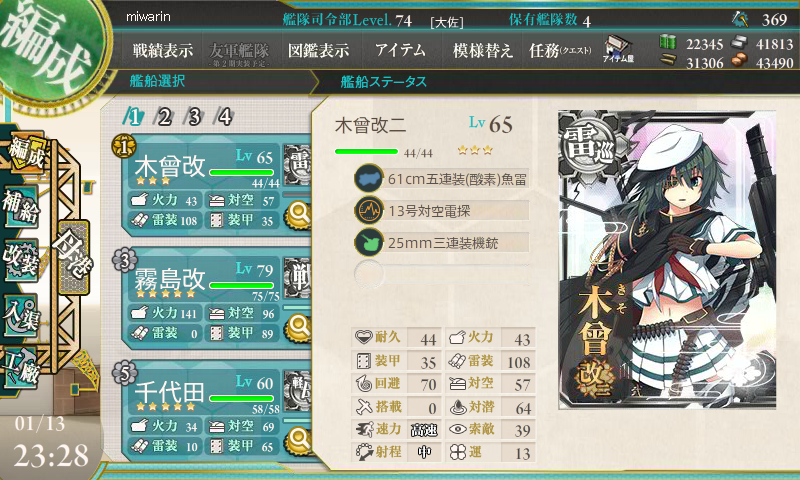Open the 補給 (Supply) sidebar icon
Image resolution: width=800 pixels, height=480 pixels.
(21, 207)
